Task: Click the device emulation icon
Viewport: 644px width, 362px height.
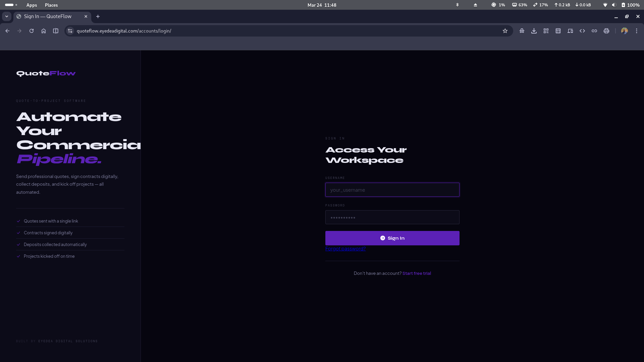Action: pyautogui.click(x=570, y=31)
